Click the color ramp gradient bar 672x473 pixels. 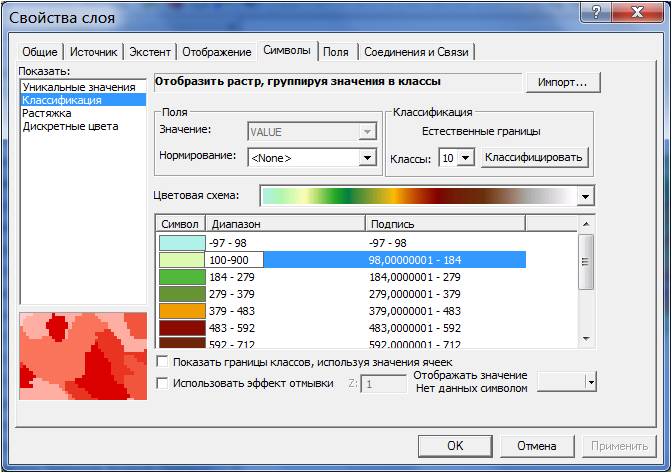tap(419, 197)
